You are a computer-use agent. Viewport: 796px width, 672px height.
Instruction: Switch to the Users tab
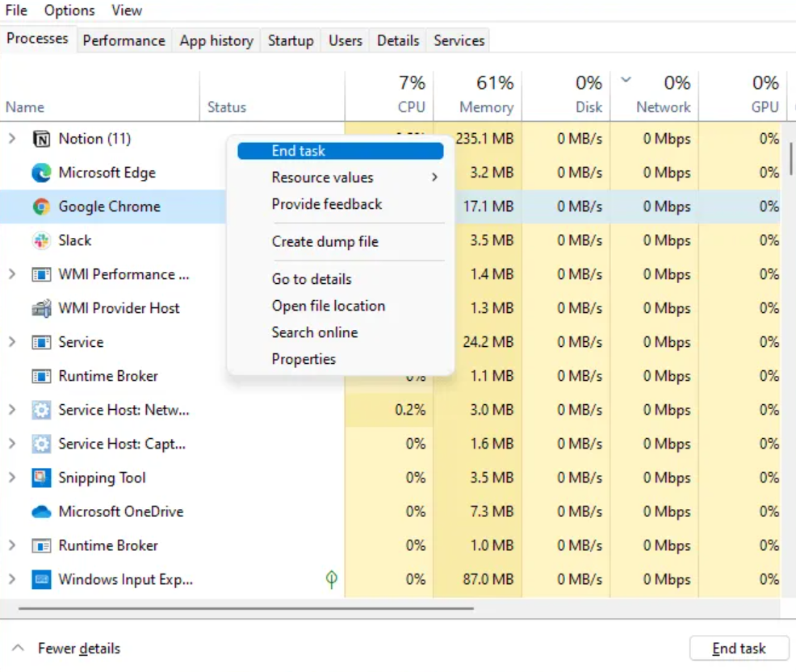click(x=346, y=40)
